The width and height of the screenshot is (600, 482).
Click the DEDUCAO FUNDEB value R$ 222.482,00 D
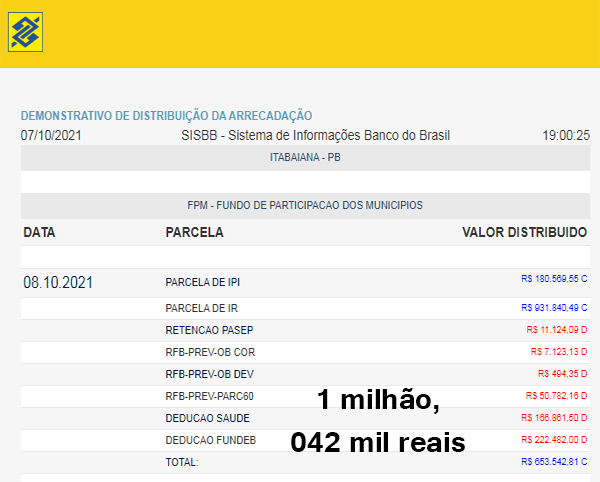coord(554,440)
